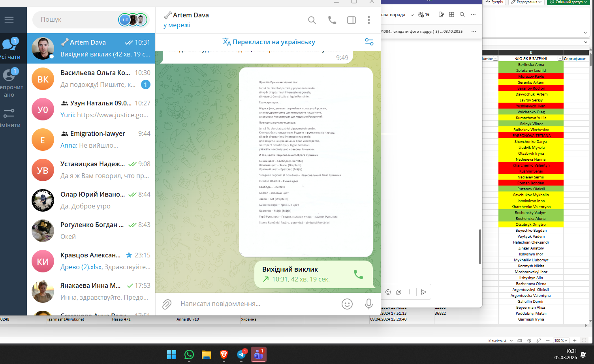This screenshot has height=364, width=594.
Task: Open folder edit 'Змінити' sliders icon
Action: click(x=9, y=117)
